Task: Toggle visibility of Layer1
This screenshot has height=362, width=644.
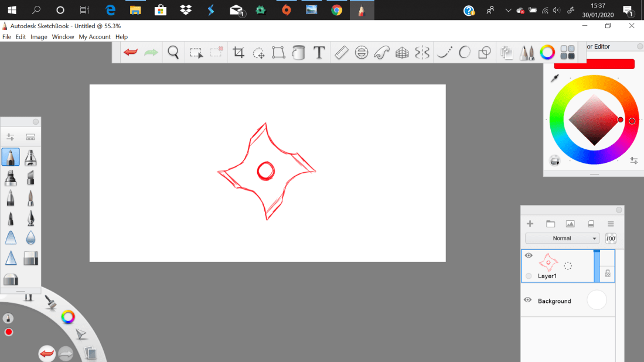Action: point(528,255)
